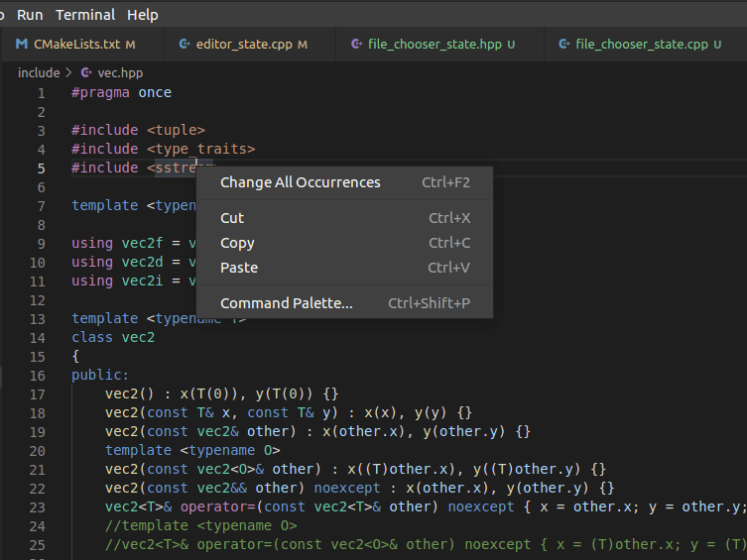Click the C++ icon on file_chooser_state.cpp tab
Image resolution: width=747 pixels, height=560 pixels.
564,44
